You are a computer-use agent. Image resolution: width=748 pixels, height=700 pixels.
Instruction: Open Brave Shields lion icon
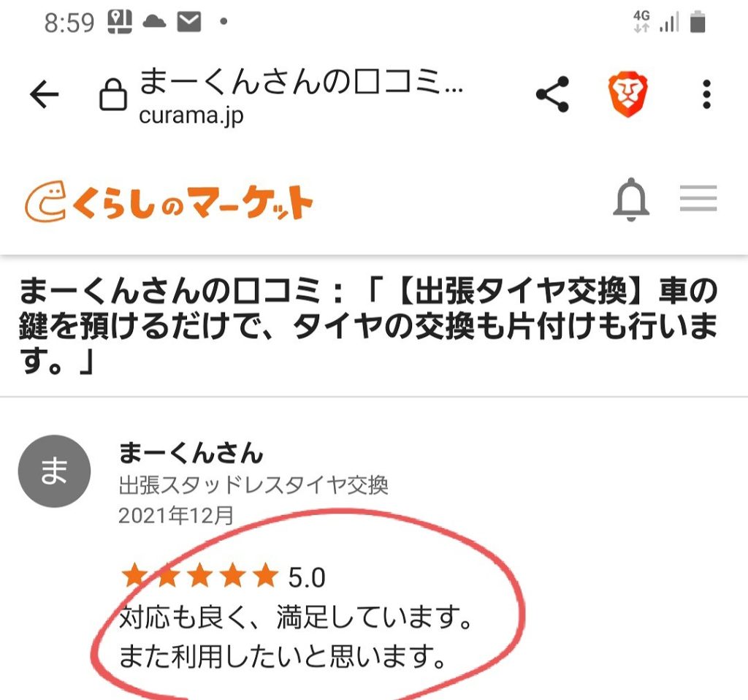[x=627, y=94]
